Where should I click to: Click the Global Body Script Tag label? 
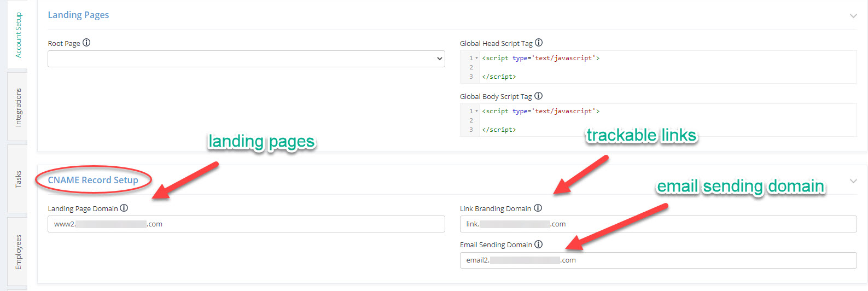tap(496, 96)
